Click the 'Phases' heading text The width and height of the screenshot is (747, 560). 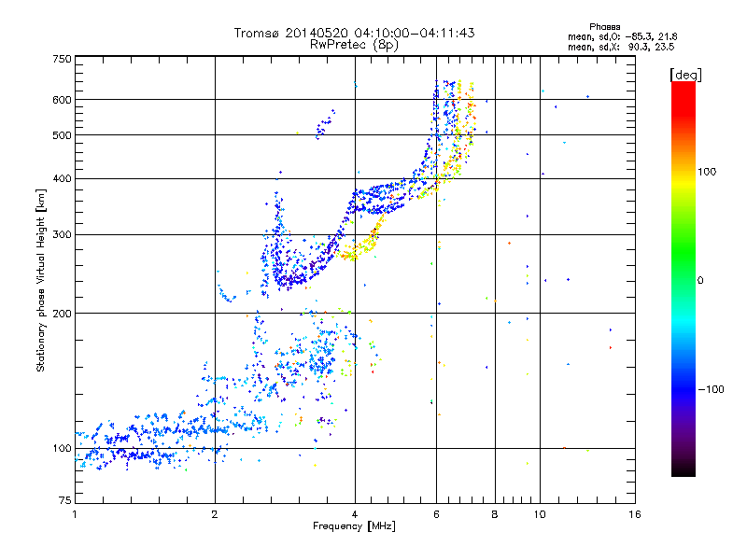point(604,27)
